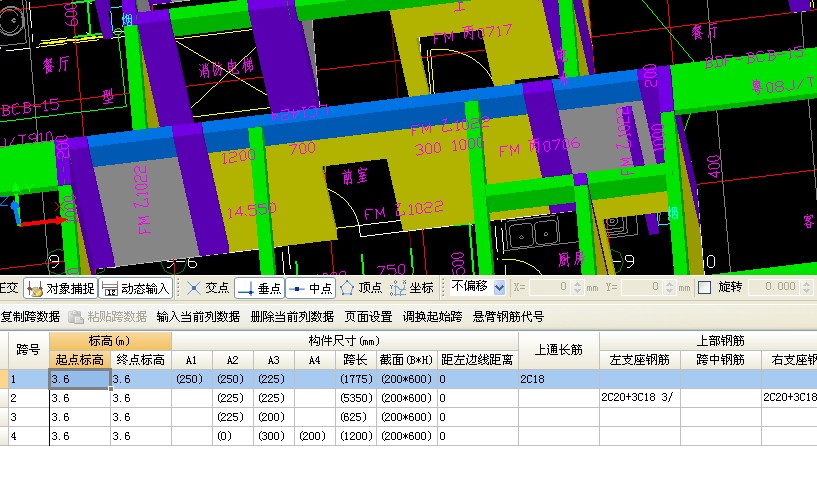Select the 跨中钢筋 column header
The height and width of the screenshot is (479, 817).
pyautogui.click(x=721, y=360)
